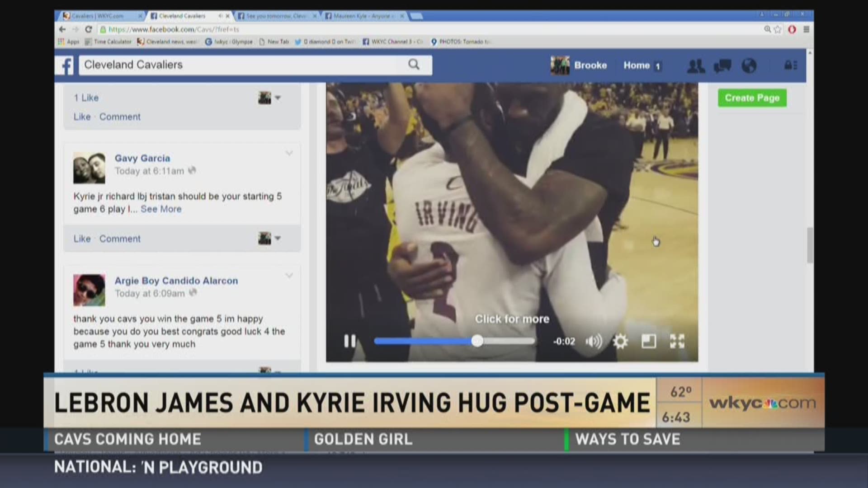Reload the page with refresh button

click(x=89, y=29)
